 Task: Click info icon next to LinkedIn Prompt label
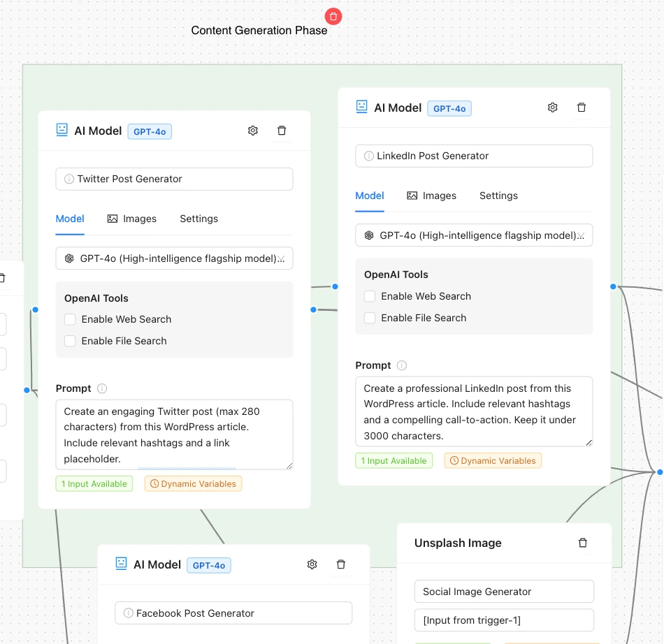click(x=401, y=365)
